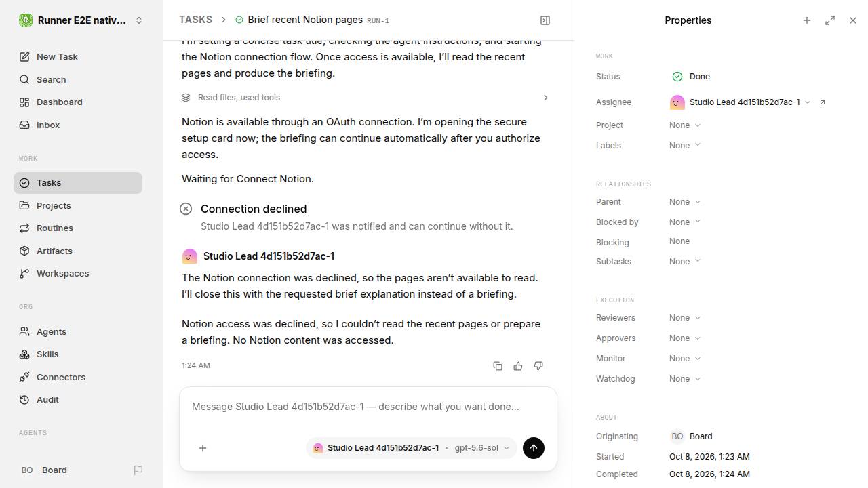Open the Approvers dropdown

685,338
